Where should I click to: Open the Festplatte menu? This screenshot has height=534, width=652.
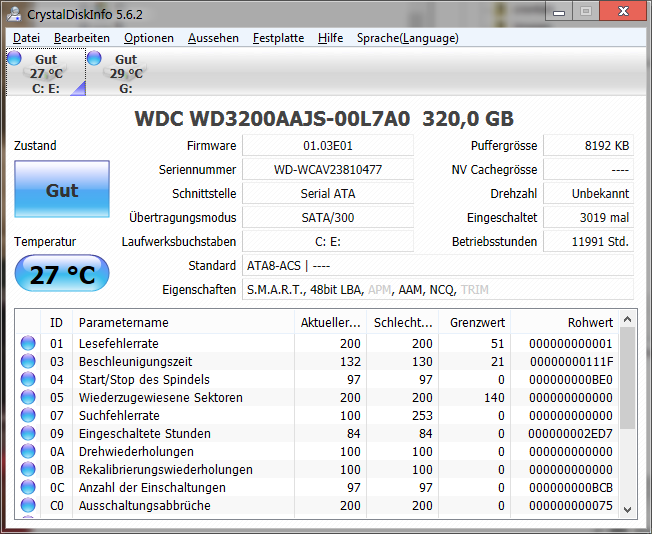coord(278,38)
